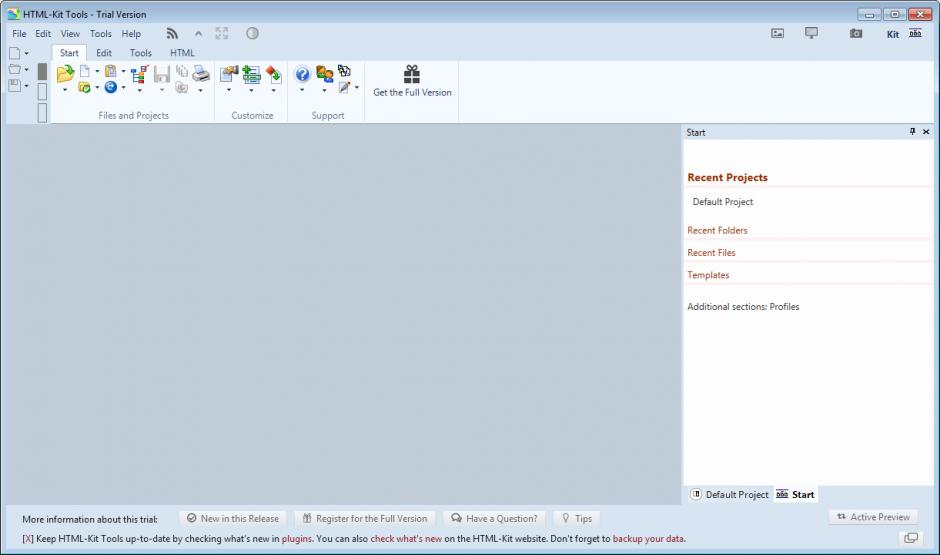Click the image picture icon at top right
This screenshot has width=940, height=555.
(778, 34)
